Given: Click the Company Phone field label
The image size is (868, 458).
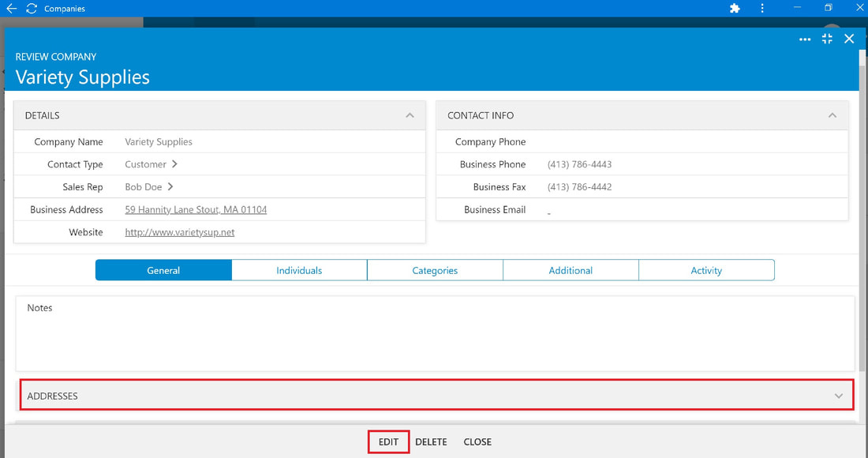Looking at the screenshot, I should (491, 142).
